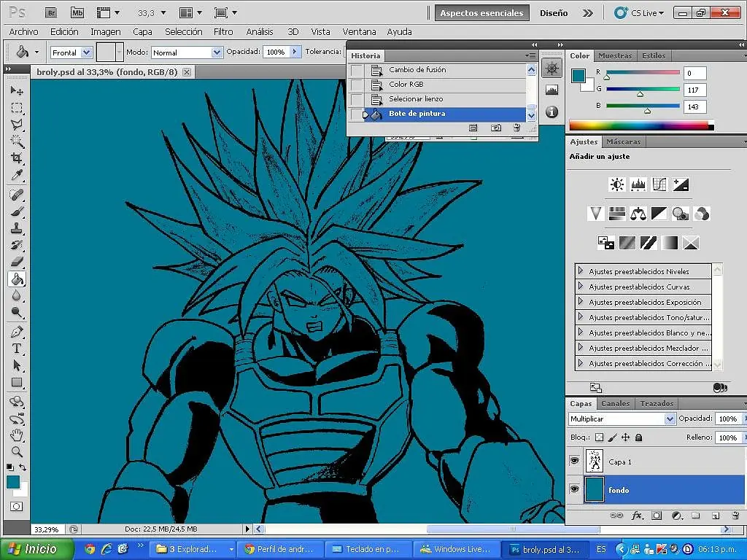Add Brightness/Contrast adjustment
747x560 pixels.
point(617,184)
